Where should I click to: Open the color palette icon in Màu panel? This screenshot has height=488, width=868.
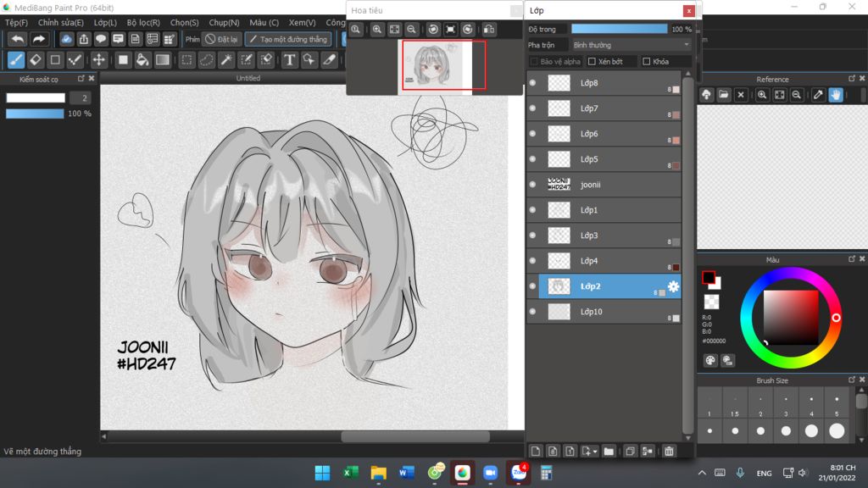pyautogui.click(x=710, y=361)
